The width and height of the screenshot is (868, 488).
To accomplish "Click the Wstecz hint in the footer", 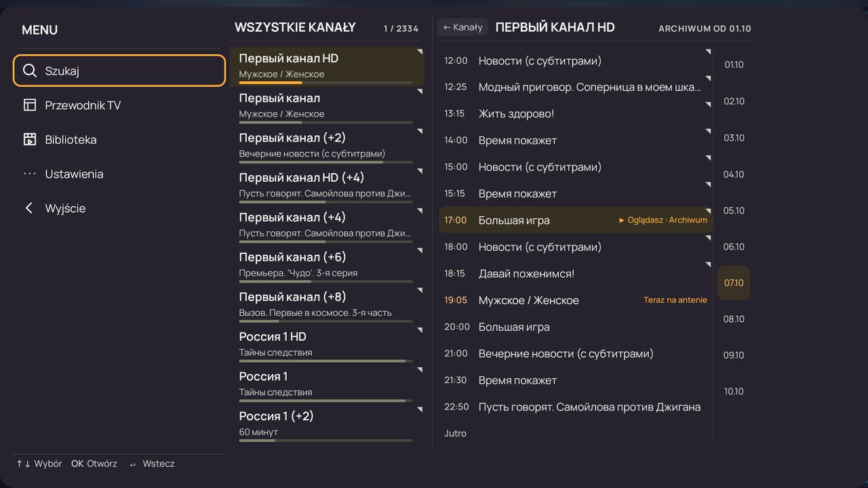I will click(151, 464).
